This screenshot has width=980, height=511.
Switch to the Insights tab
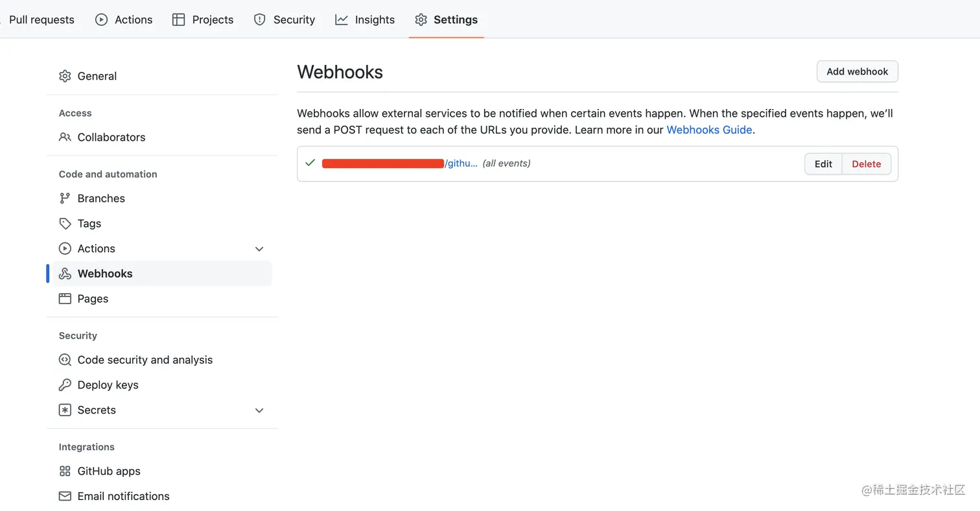(x=365, y=19)
